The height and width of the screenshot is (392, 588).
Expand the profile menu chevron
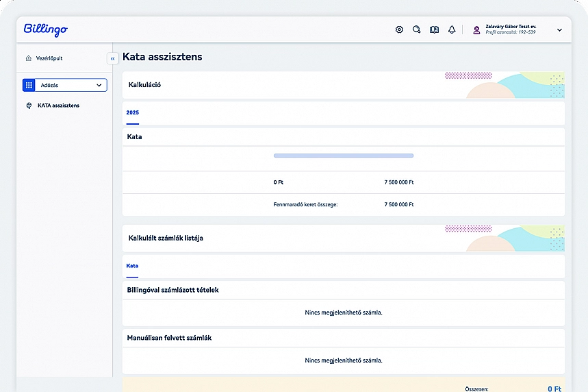[559, 30]
